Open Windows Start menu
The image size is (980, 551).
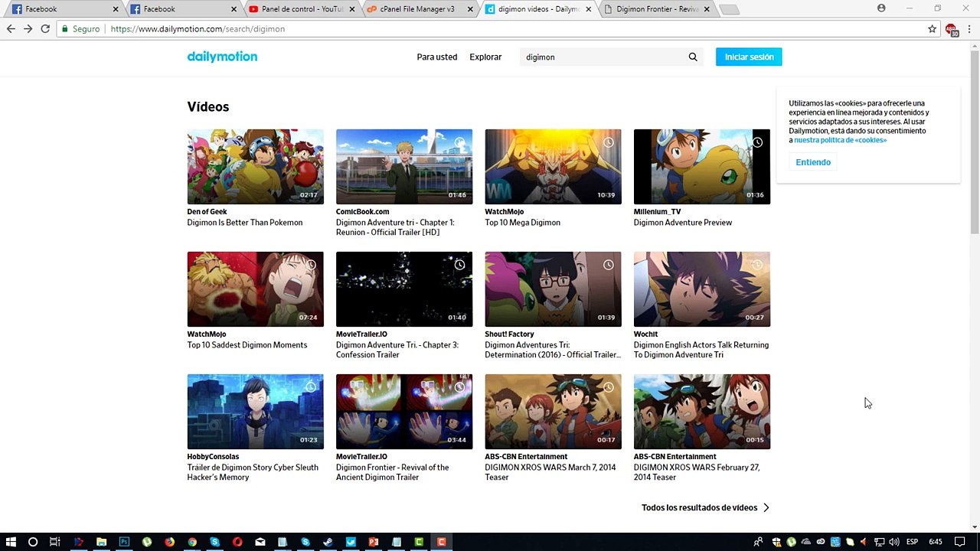coord(11,542)
